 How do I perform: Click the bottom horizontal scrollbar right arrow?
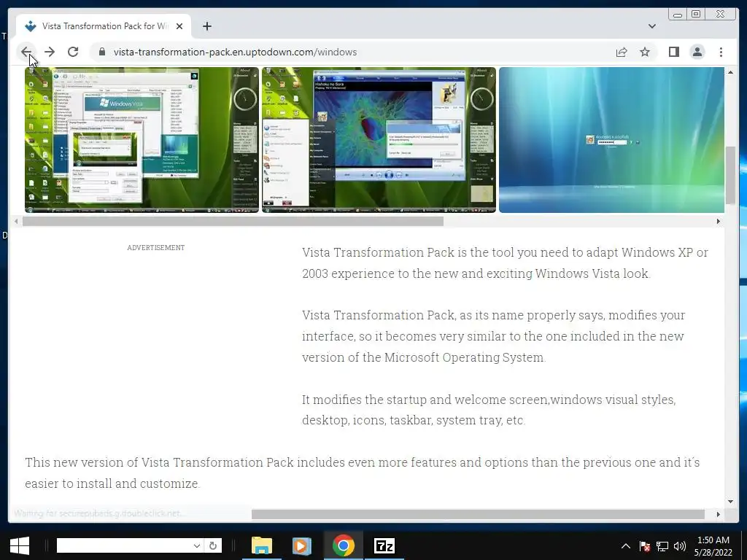pos(719,514)
